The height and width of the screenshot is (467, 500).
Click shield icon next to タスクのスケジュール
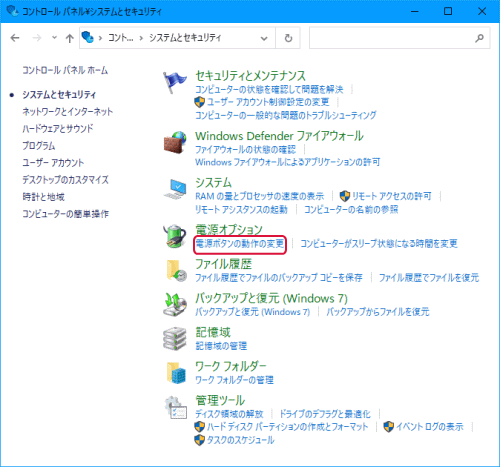click(199, 440)
